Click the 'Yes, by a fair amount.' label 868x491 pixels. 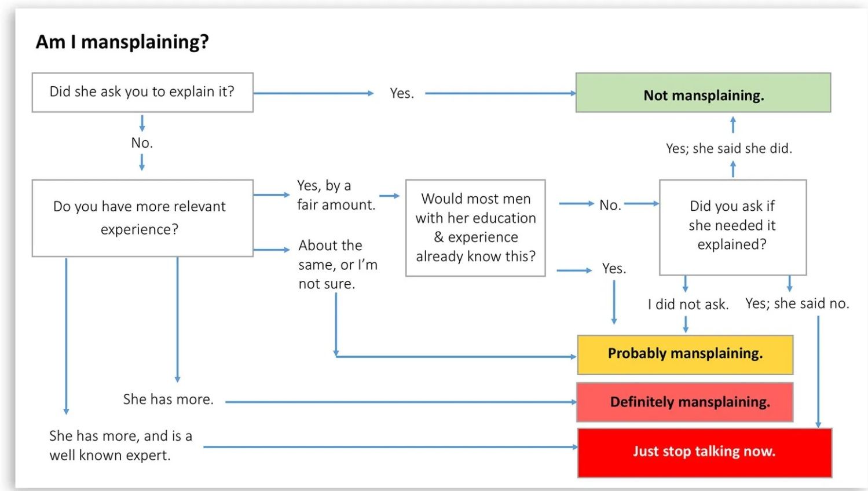[x=336, y=195]
